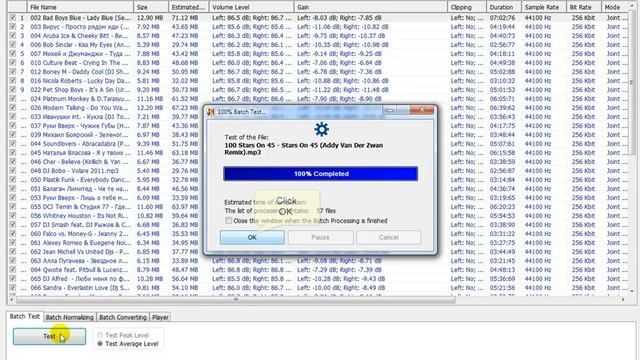Toggle the checkbox for 010 Culture Beat
The height and width of the screenshot is (360, 640).
pos(13,63)
